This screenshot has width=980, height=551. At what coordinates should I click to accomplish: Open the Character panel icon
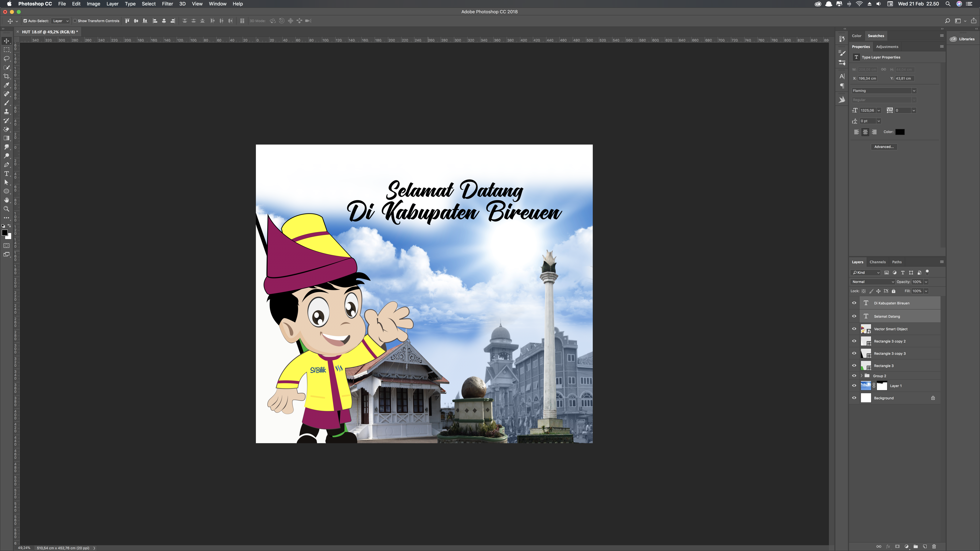click(x=842, y=76)
